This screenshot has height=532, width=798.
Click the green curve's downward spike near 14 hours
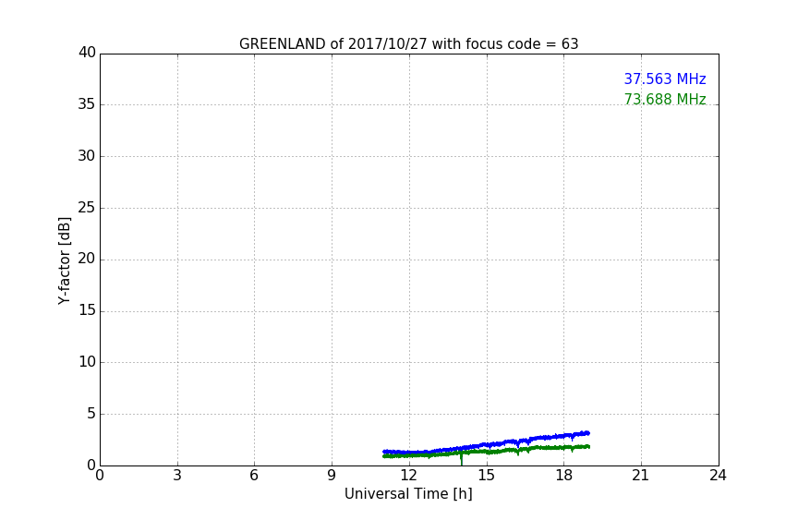click(x=462, y=459)
